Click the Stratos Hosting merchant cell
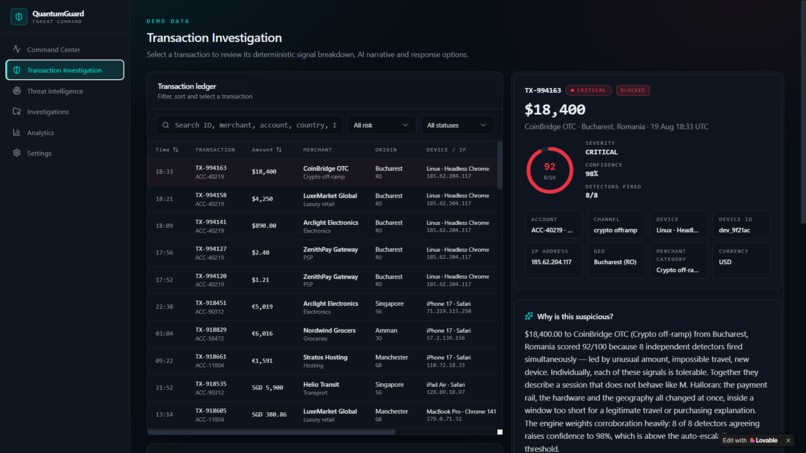Image resolution: width=806 pixels, height=453 pixels. click(325, 357)
